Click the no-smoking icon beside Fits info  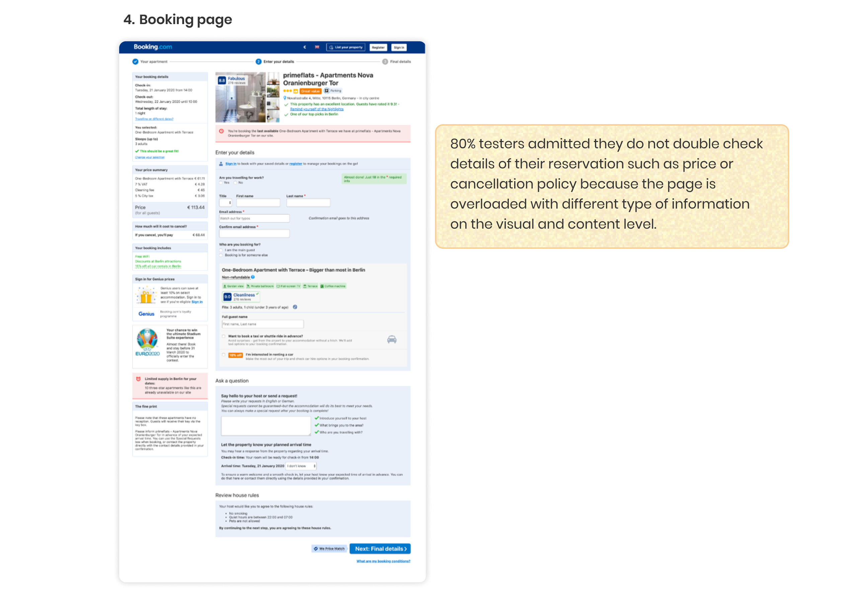[295, 307]
